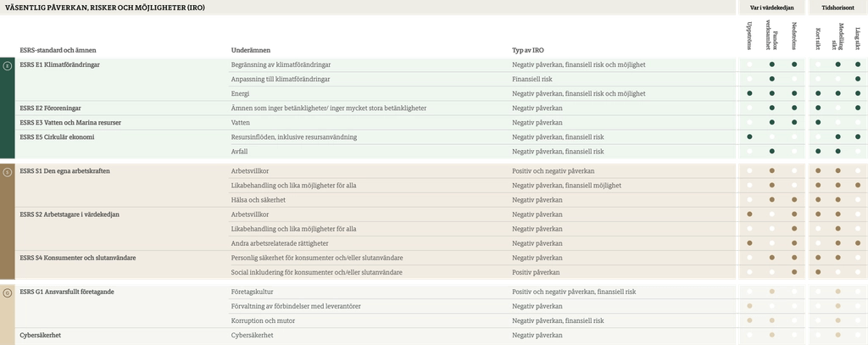The image size is (868, 345).
Task: Click the circled G governance icon
Action: [8, 292]
